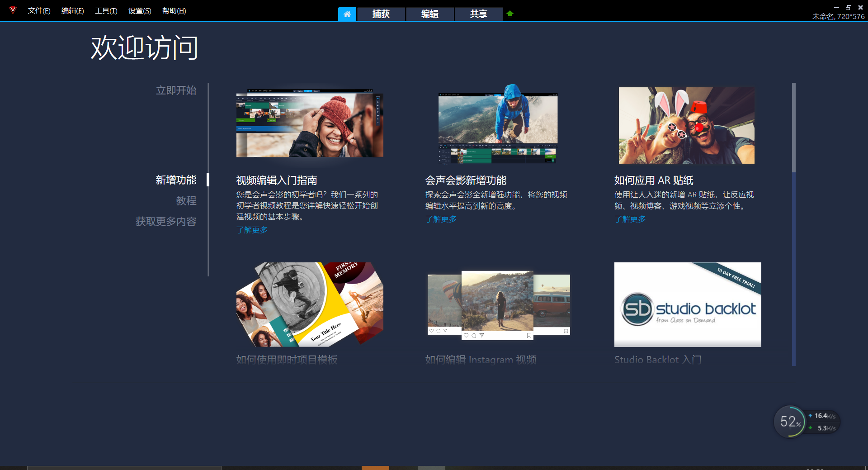
Task: Click the 如何使用即时项目模板 title
Action: click(x=287, y=360)
